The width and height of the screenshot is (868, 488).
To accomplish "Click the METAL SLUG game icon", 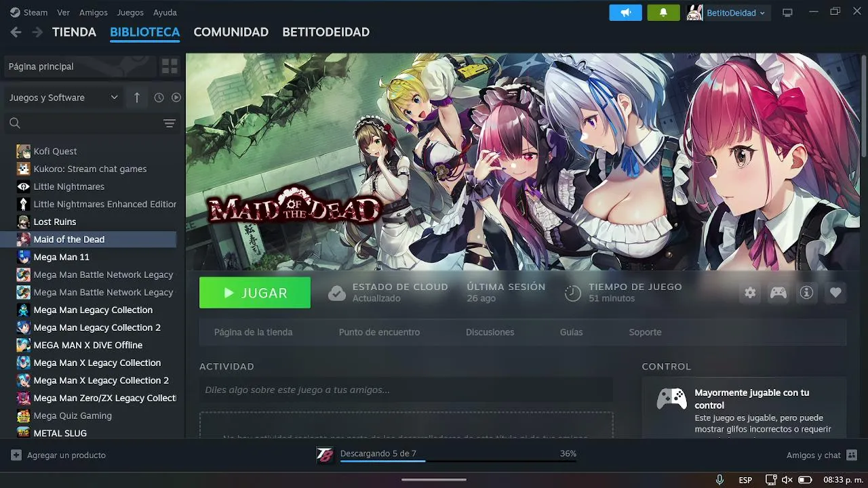I will (x=24, y=433).
